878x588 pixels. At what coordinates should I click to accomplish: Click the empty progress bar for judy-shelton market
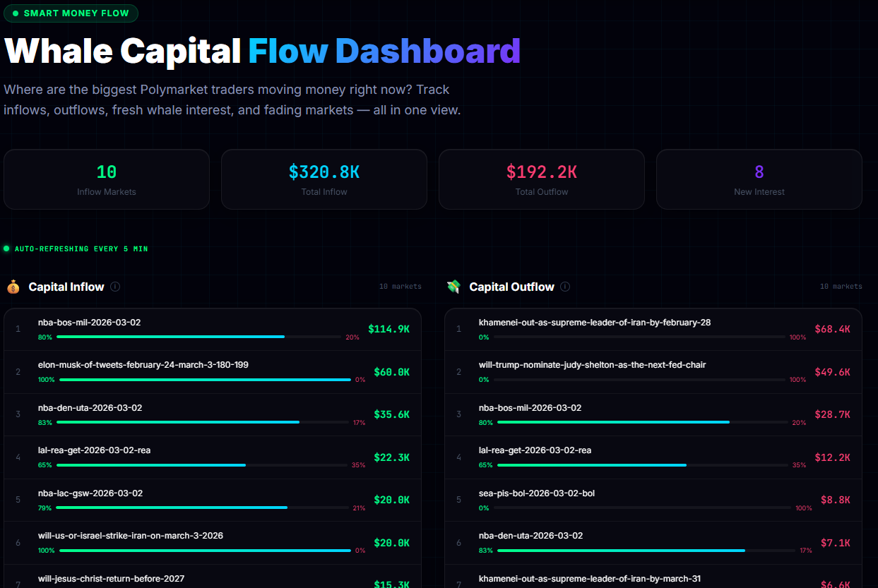[x=639, y=380]
